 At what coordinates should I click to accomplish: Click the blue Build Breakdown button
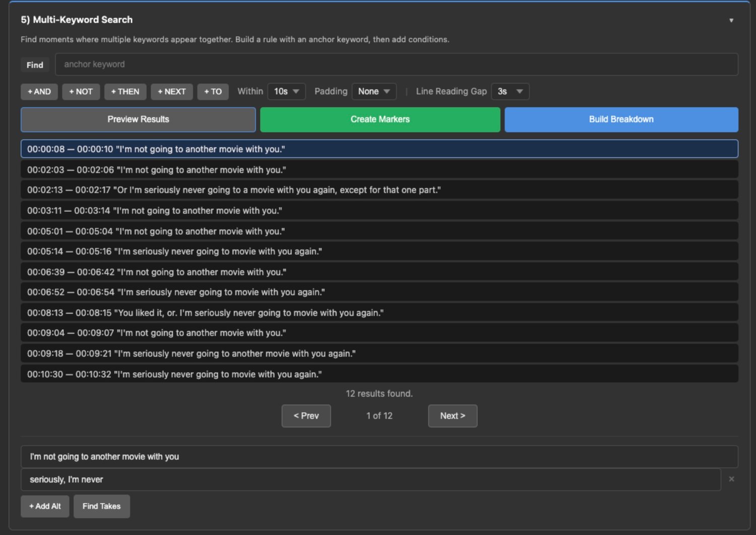[621, 120]
